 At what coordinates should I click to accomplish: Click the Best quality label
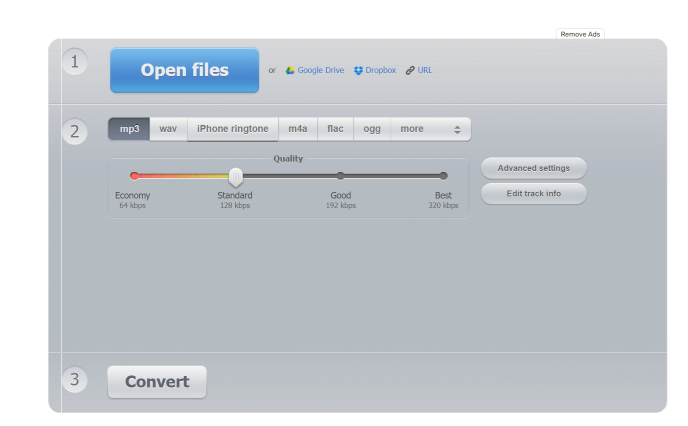pyautogui.click(x=443, y=195)
